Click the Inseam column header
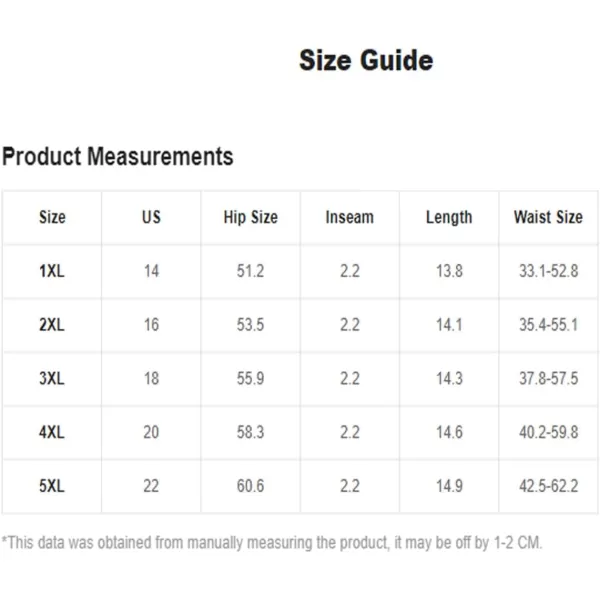The image size is (600, 600). point(349,217)
